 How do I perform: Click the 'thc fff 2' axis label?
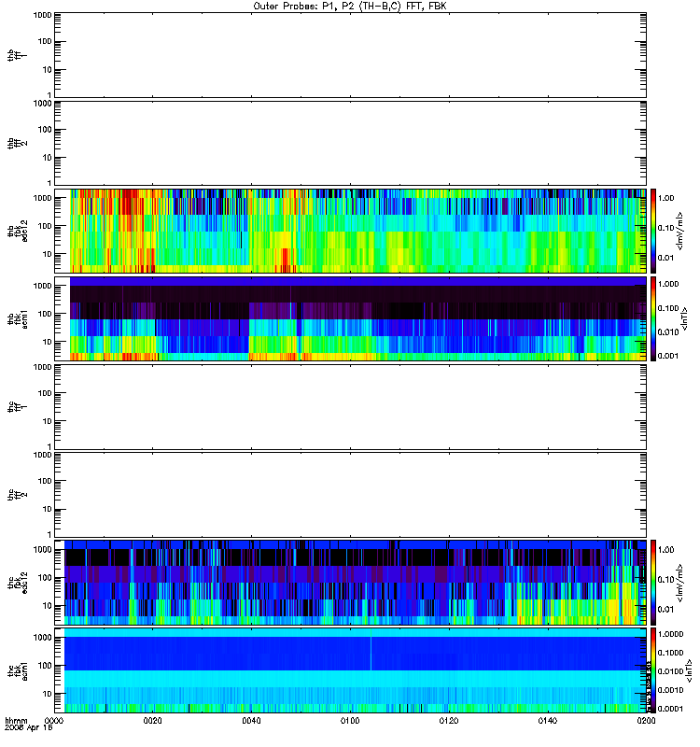tap(17, 495)
